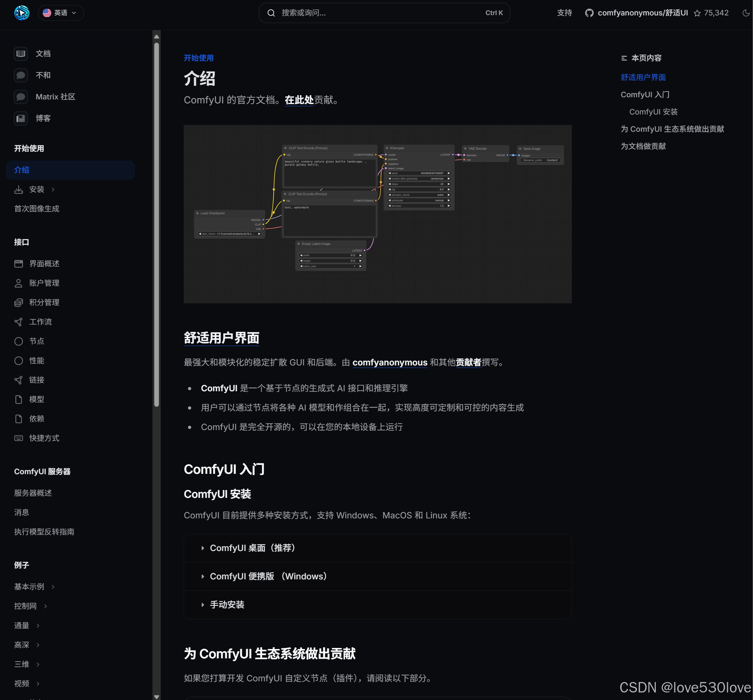
Task: Expand the 安装 sidebar section
Action: coord(37,190)
